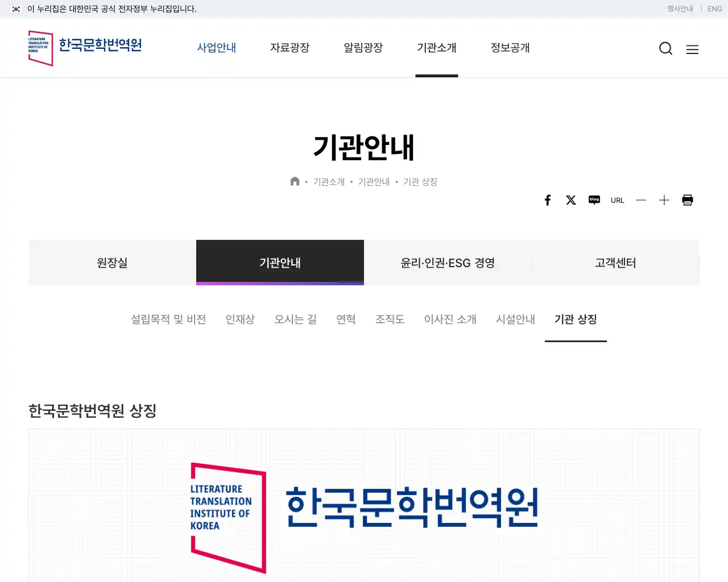The width and height of the screenshot is (728, 582).
Task: Open 알림광장 main menu
Action: point(363,48)
